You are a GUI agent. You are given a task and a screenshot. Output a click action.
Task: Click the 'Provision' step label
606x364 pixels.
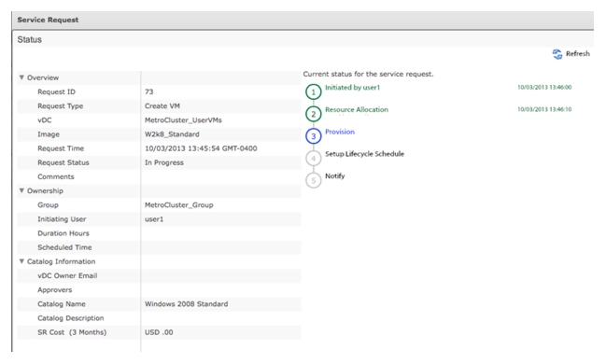[x=340, y=132]
